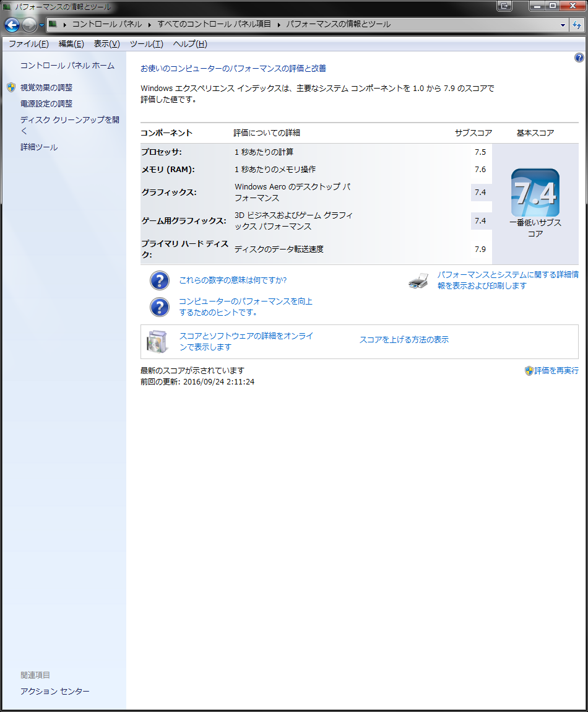Open ディスク クリーンアップを開く link
Viewport: 588px width, 712px height.
pos(70,125)
